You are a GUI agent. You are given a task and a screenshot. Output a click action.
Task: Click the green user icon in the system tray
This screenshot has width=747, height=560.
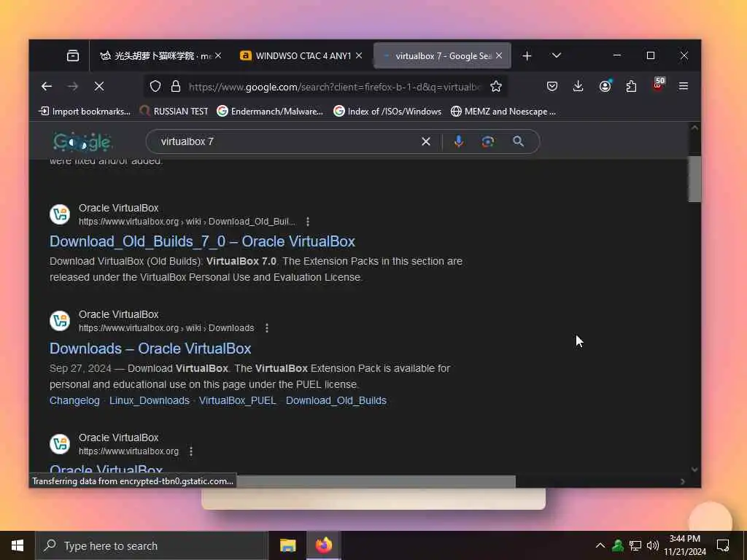[617, 545]
